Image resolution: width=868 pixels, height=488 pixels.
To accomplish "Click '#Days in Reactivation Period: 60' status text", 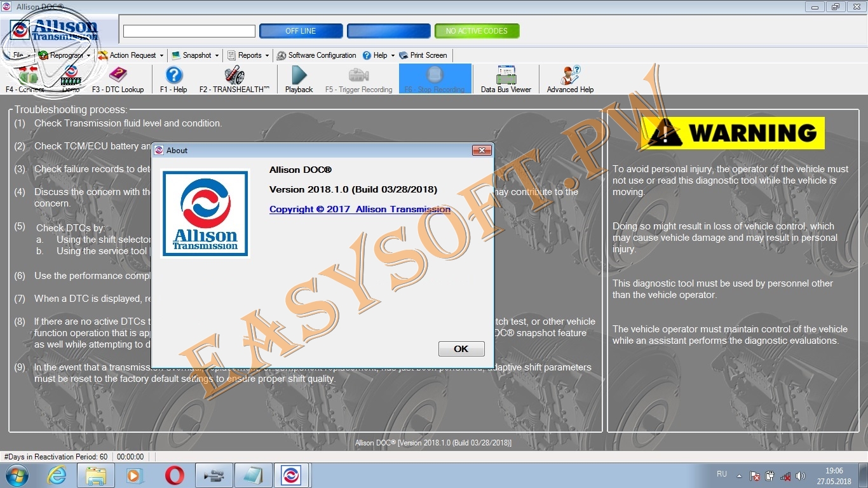I will [56, 457].
